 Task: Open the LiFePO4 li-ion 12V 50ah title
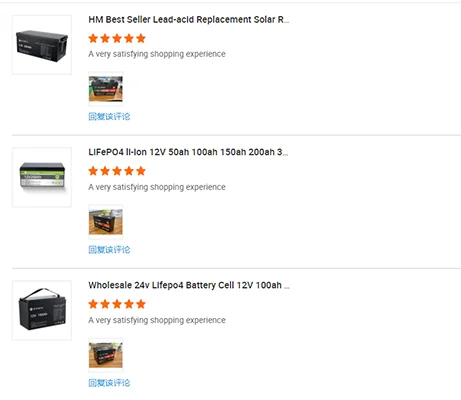(188, 152)
